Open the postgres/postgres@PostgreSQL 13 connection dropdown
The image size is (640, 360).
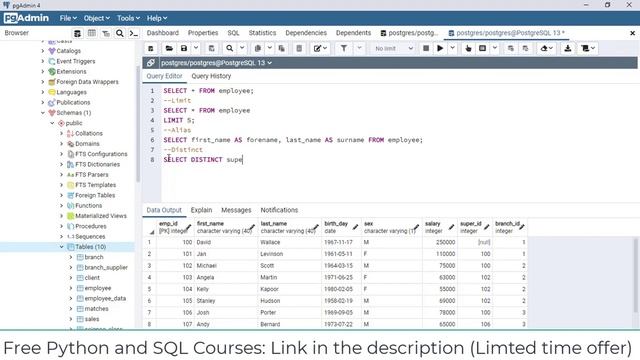click(x=216, y=63)
